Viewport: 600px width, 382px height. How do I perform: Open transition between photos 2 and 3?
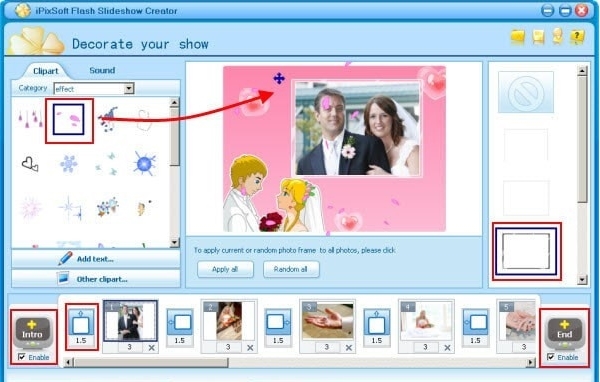[x=278, y=323]
